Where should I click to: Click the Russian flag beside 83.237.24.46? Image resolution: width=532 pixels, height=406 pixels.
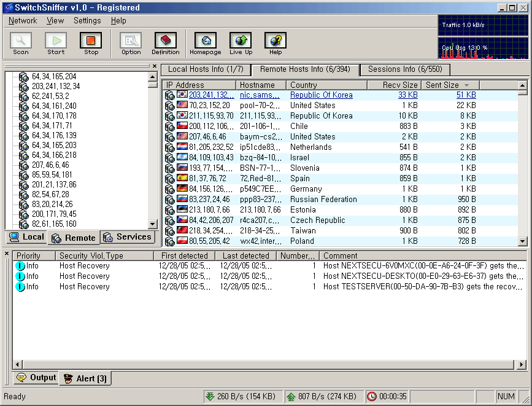[182, 199]
